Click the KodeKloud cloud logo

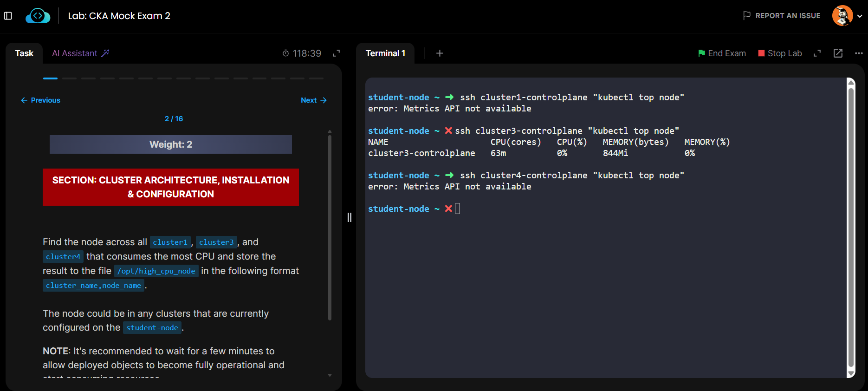point(38,16)
